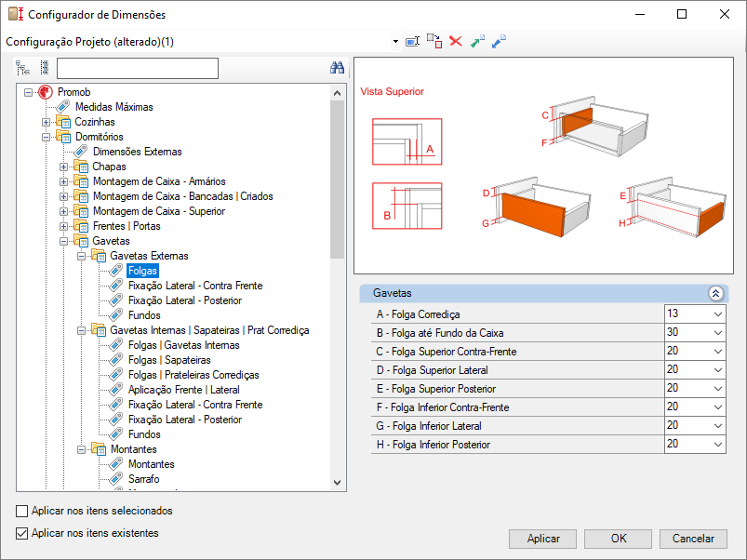The width and height of the screenshot is (747, 560).
Task: Open E - Folga Superior Posterior dropdown
Action: (x=718, y=389)
